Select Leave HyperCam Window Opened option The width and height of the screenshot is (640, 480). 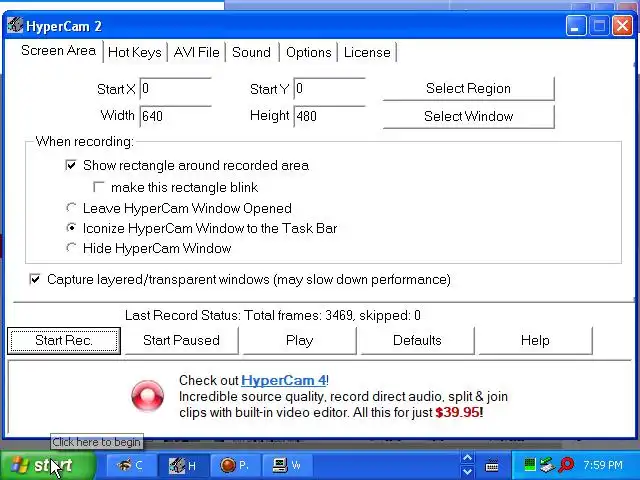coord(71,208)
